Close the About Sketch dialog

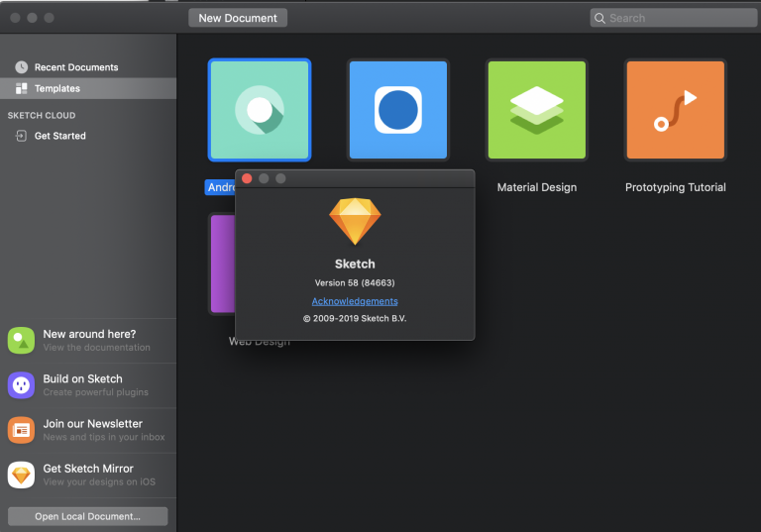click(x=247, y=178)
